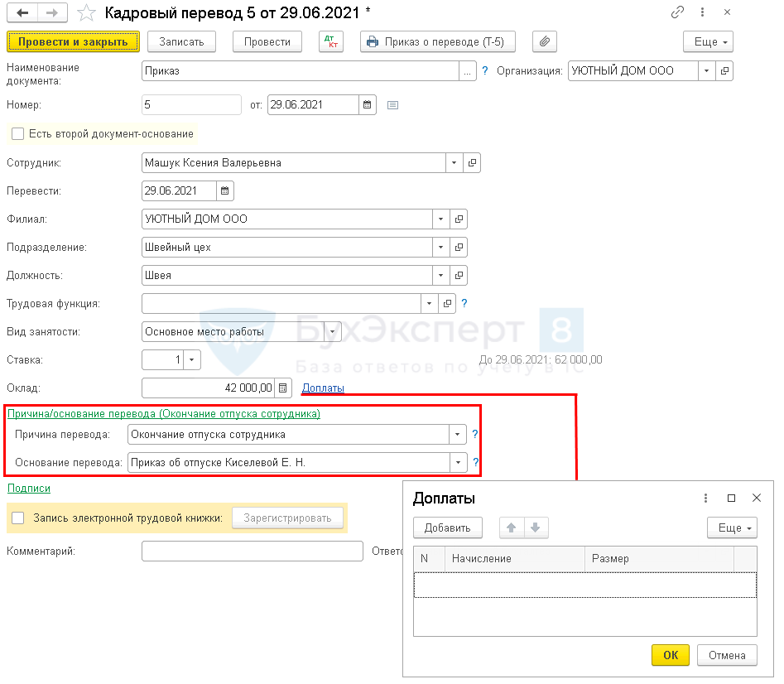784x684 pixels.
Task: Open the Еще menu in main toolbar
Action: [708, 41]
